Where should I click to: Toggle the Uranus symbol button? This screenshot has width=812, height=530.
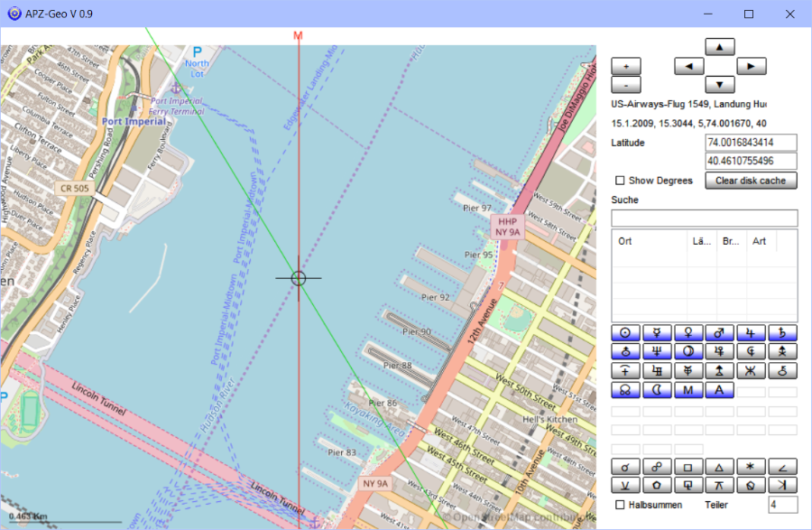625,352
